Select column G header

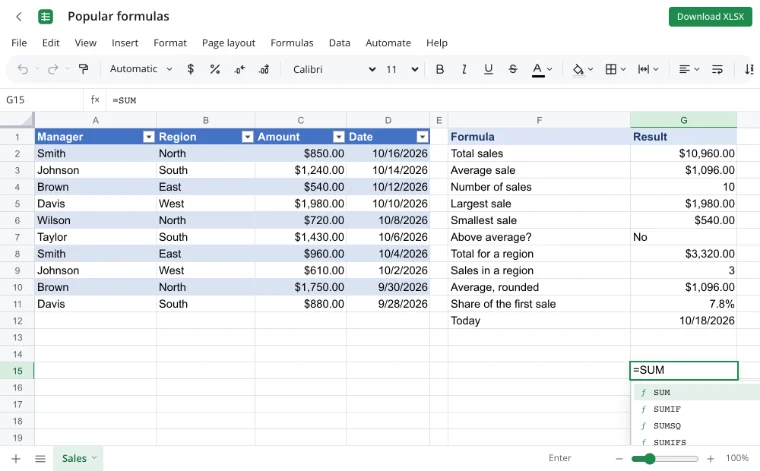683,120
